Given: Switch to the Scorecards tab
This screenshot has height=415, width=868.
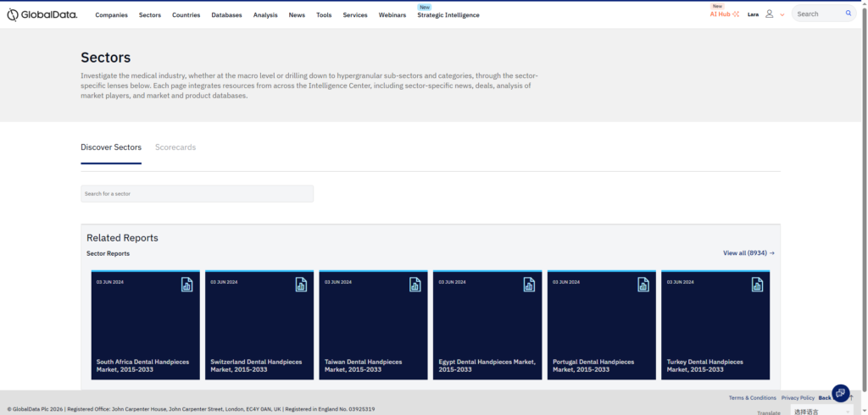Looking at the screenshot, I should point(175,147).
